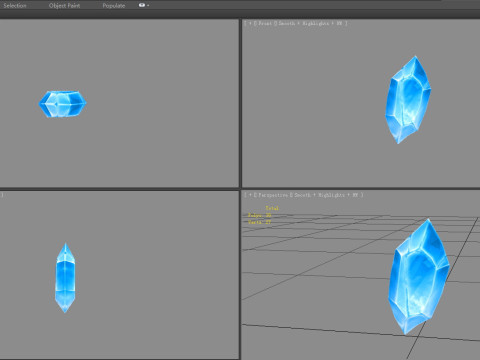This screenshot has height=360, width=480.
Task: Open the Selection ribbon tab
Action: [15, 6]
